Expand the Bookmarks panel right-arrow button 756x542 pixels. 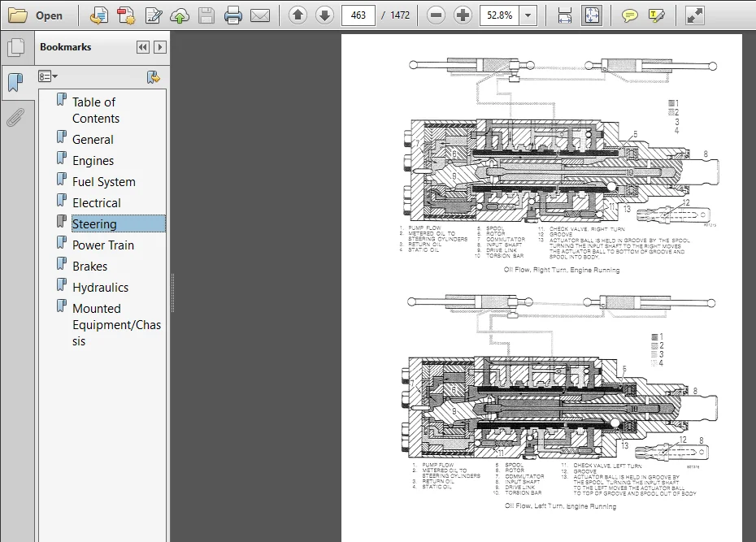pos(160,47)
